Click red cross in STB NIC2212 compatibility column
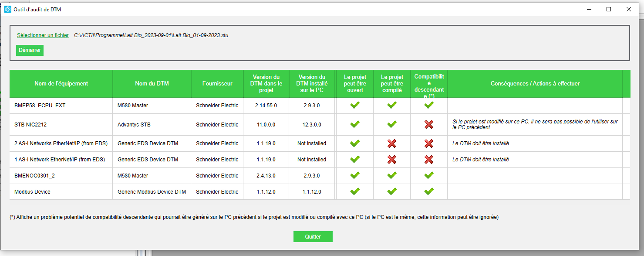644x256 pixels. click(429, 125)
